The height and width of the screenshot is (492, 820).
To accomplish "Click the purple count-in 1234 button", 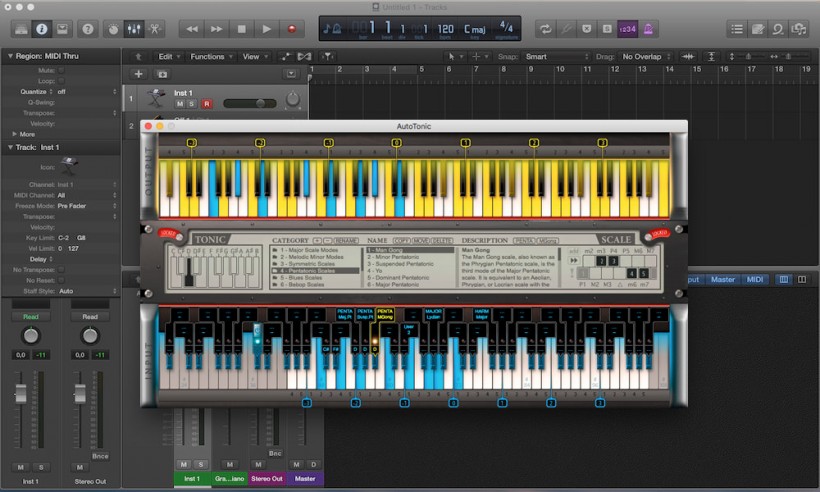I will [x=629, y=29].
